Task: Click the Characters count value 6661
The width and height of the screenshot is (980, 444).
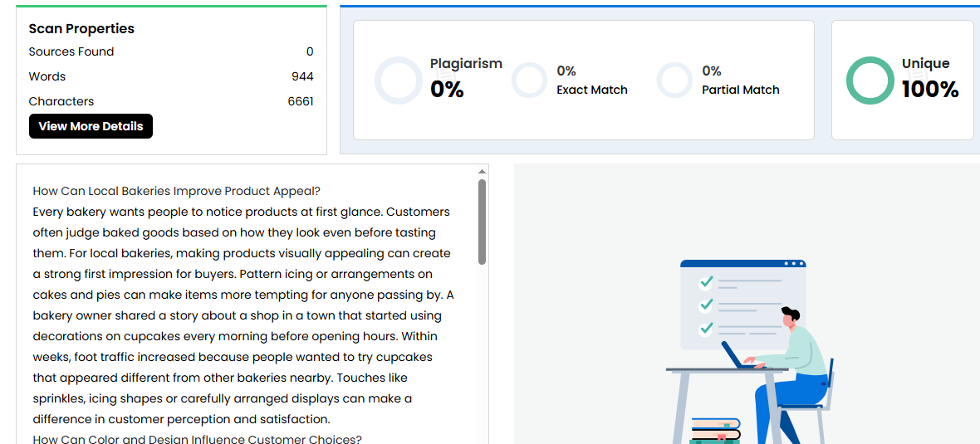Action: (301, 101)
